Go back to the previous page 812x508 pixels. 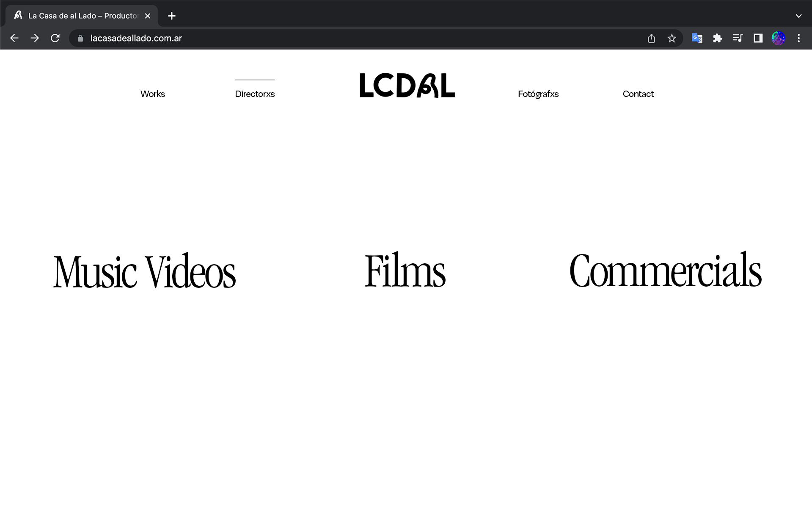(x=14, y=38)
